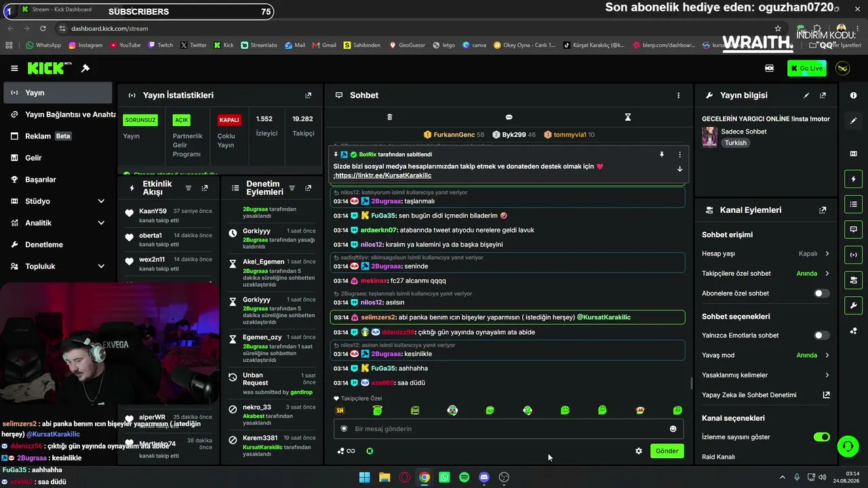Open the linktr.ee/KursatKarakilic link

tap(383, 176)
